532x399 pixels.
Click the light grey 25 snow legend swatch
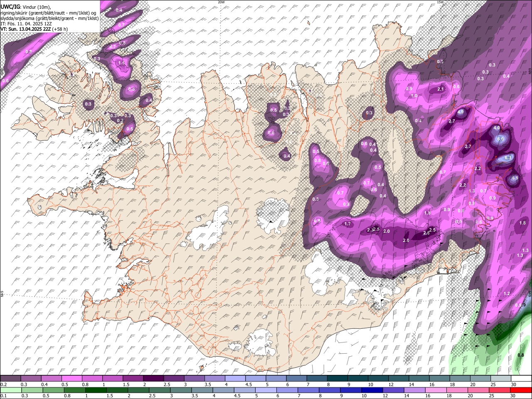coord(500,378)
